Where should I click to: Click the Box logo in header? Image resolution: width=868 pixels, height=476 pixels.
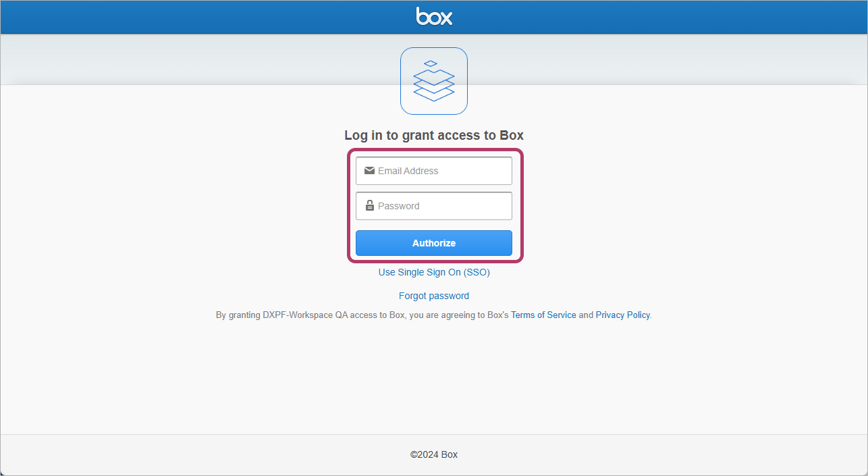coord(434,16)
